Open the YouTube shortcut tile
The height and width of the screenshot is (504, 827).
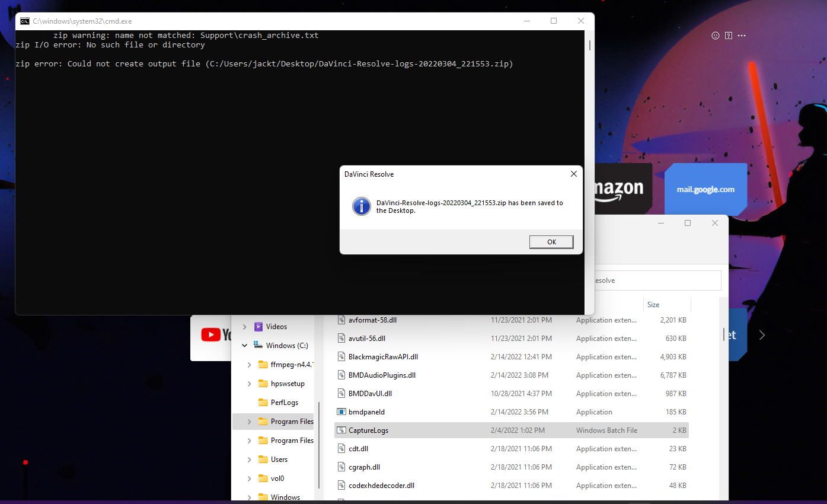coord(212,337)
